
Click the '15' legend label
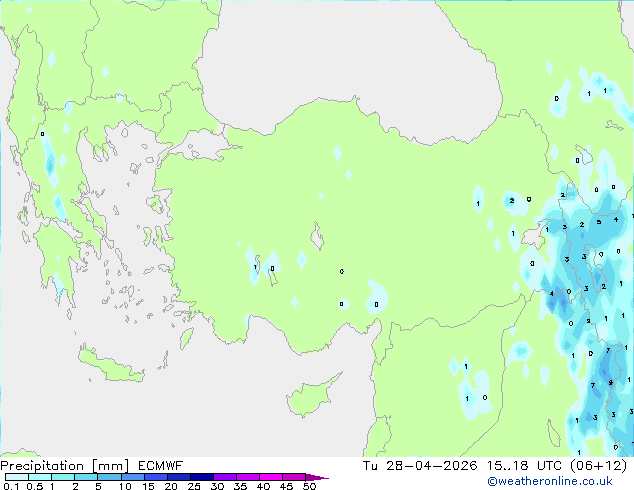pos(148,486)
